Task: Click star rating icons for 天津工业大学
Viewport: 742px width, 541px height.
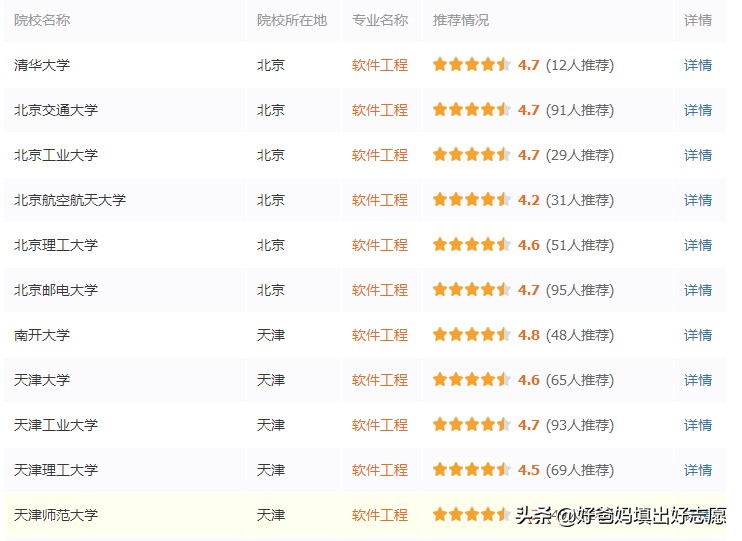Action: 472,424
